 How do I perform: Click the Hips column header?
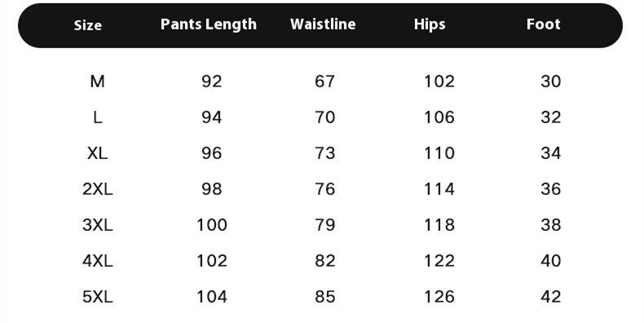[x=430, y=24]
